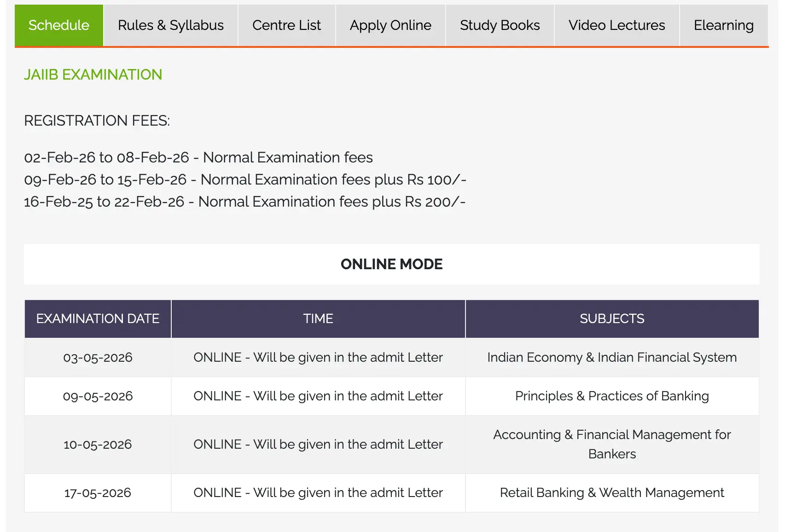The height and width of the screenshot is (532, 791).
Task: Select the 09-05-2026 exam date cell
Action: click(x=98, y=396)
